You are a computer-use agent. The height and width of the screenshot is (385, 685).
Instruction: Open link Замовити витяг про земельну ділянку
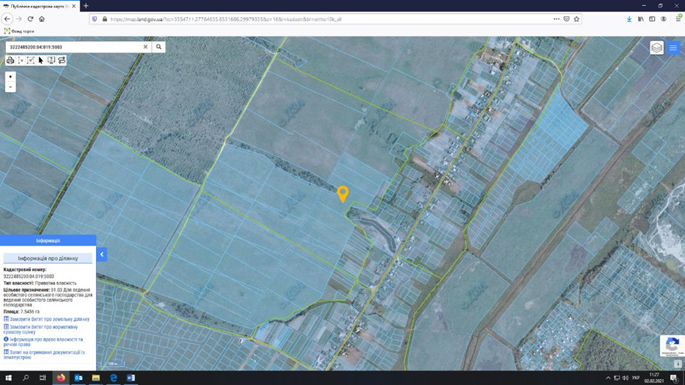pos(47,319)
